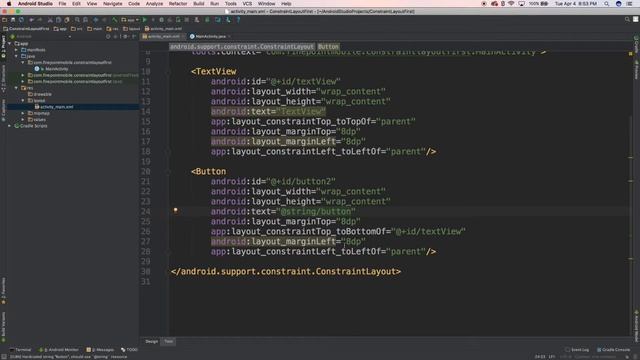
Task: Click the Replace toolbar icon
Action: (85, 20)
